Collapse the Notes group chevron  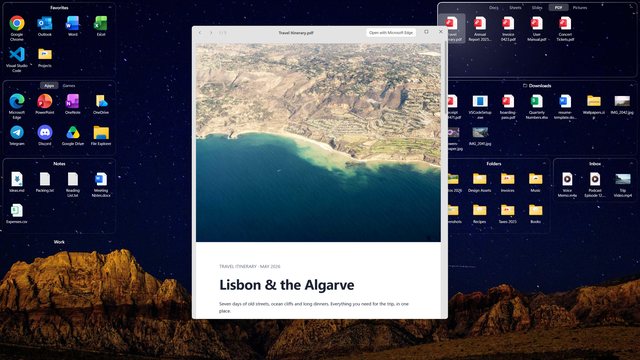[x=110, y=164]
